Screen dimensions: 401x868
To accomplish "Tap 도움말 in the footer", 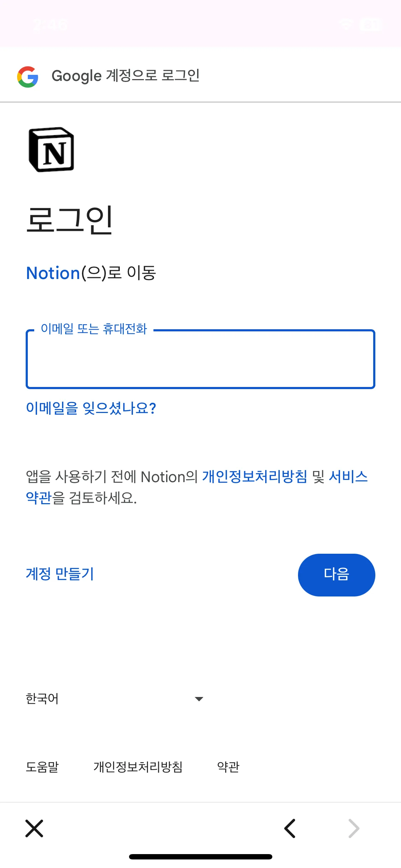I will [x=42, y=767].
